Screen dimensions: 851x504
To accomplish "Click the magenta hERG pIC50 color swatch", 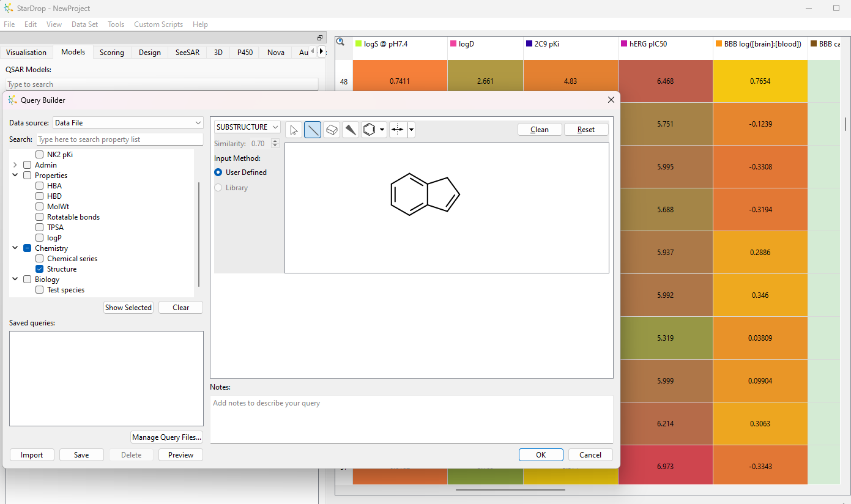I will click(x=624, y=44).
